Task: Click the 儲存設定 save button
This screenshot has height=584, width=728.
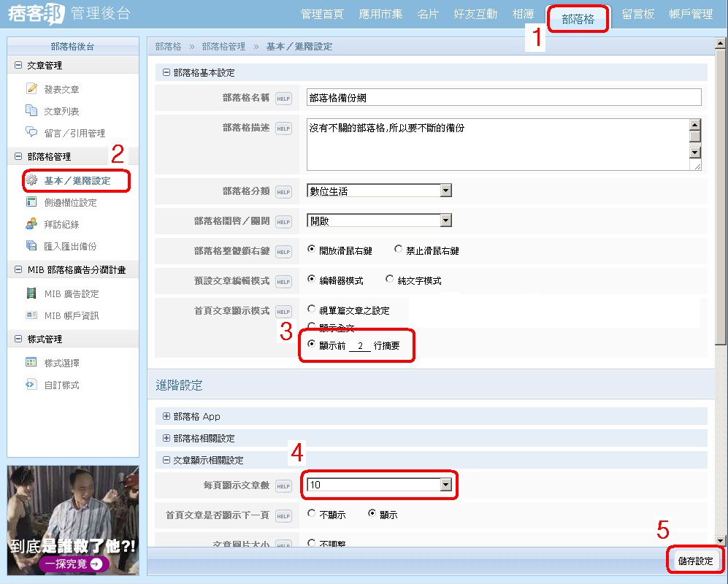Action: pyautogui.click(x=695, y=561)
